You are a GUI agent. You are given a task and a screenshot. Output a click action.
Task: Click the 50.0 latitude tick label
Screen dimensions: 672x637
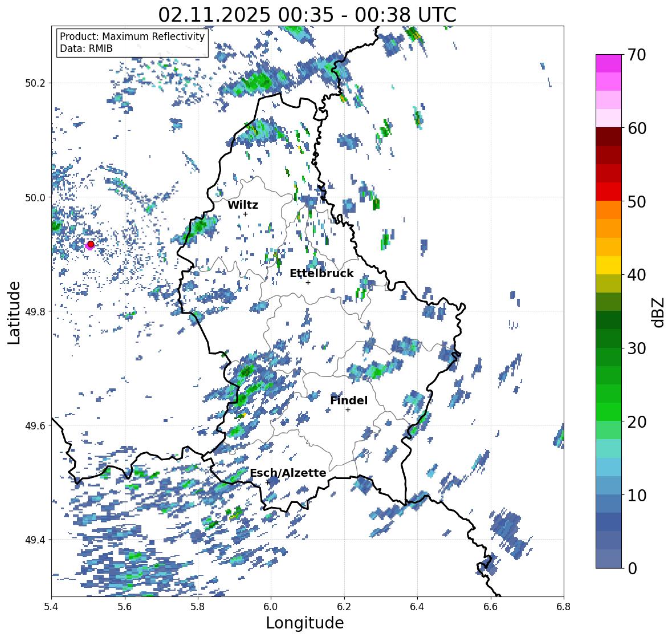pos(35,197)
